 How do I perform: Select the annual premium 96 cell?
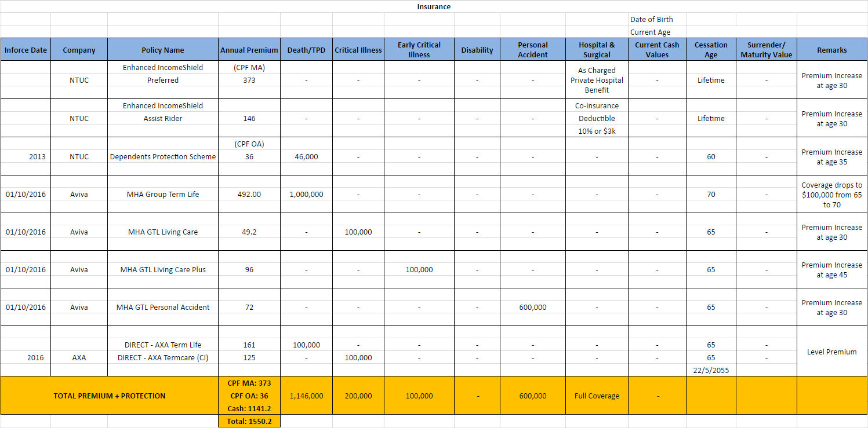(249, 269)
